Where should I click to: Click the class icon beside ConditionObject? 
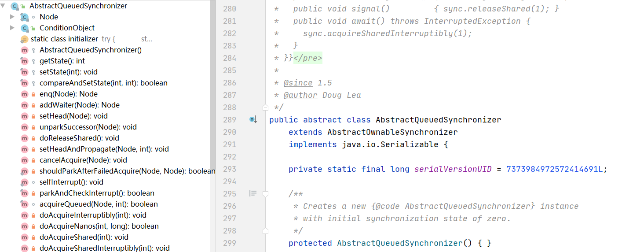click(25, 28)
